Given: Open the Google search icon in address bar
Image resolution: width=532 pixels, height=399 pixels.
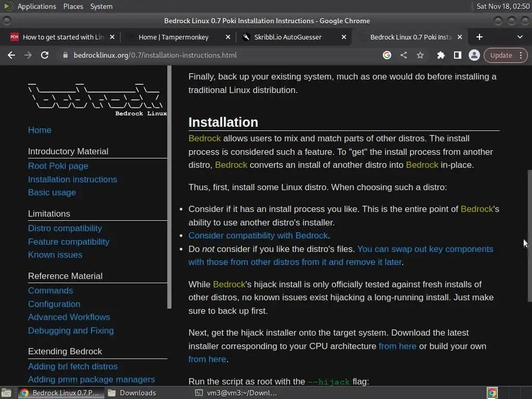Looking at the screenshot, I should [387, 55].
